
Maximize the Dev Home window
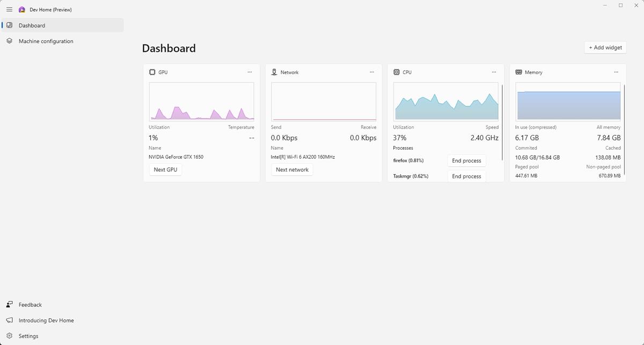pyautogui.click(x=621, y=5)
